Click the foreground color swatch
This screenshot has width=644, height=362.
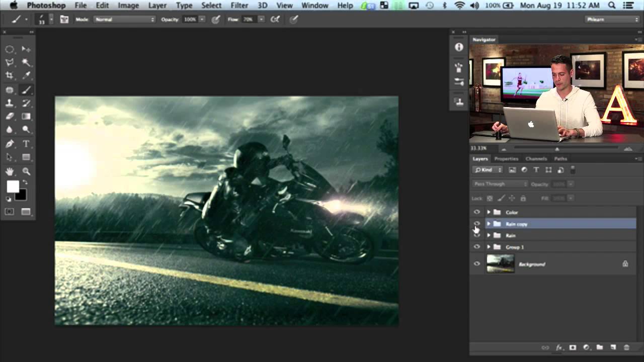point(12,187)
